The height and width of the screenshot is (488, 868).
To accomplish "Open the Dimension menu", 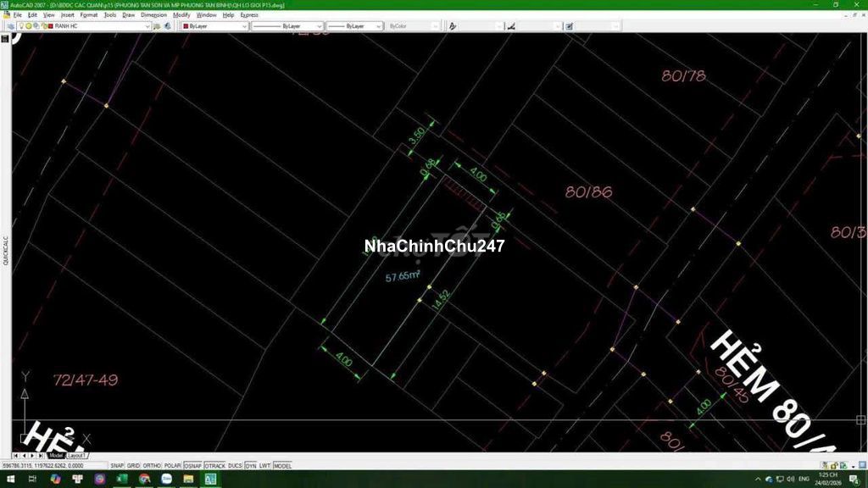I will [153, 15].
